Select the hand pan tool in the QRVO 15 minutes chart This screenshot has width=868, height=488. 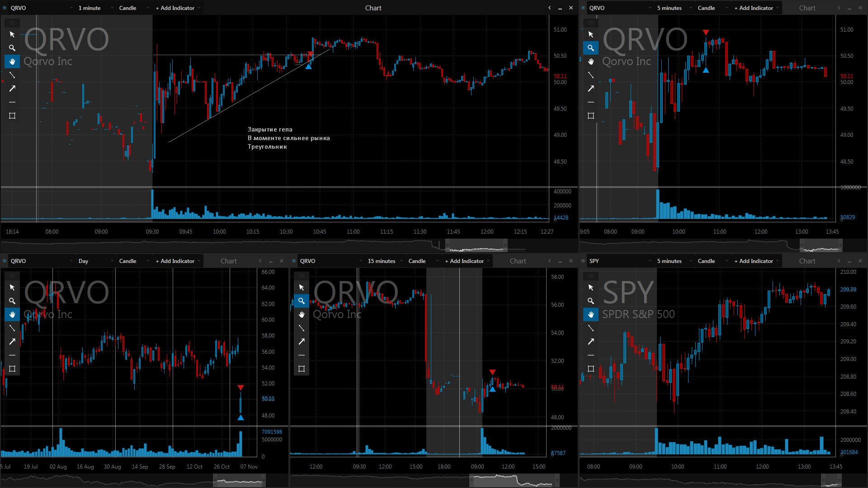[302, 314]
